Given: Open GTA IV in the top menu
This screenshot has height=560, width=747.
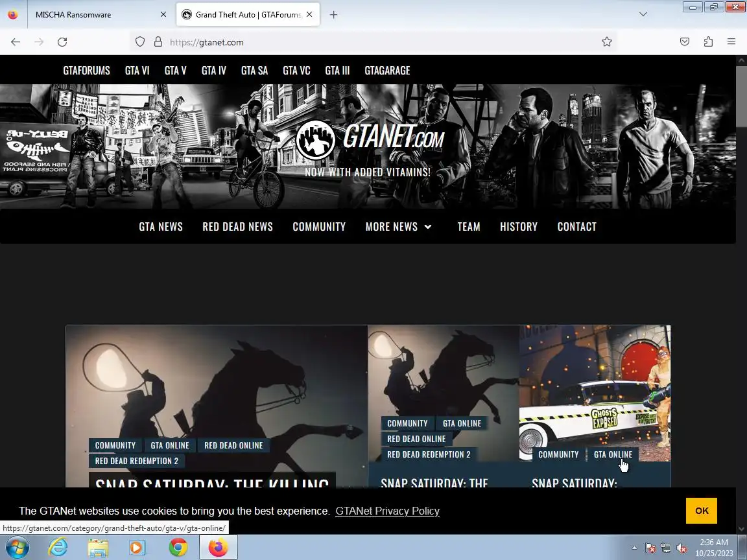Looking at the screenshot, I should [x=214, y=71].
